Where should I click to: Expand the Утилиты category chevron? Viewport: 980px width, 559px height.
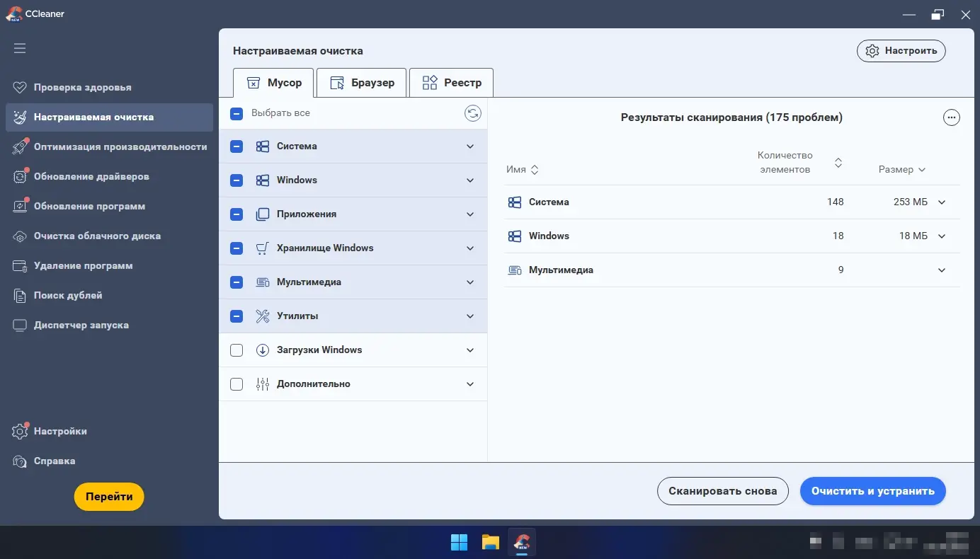click(470, 316)
